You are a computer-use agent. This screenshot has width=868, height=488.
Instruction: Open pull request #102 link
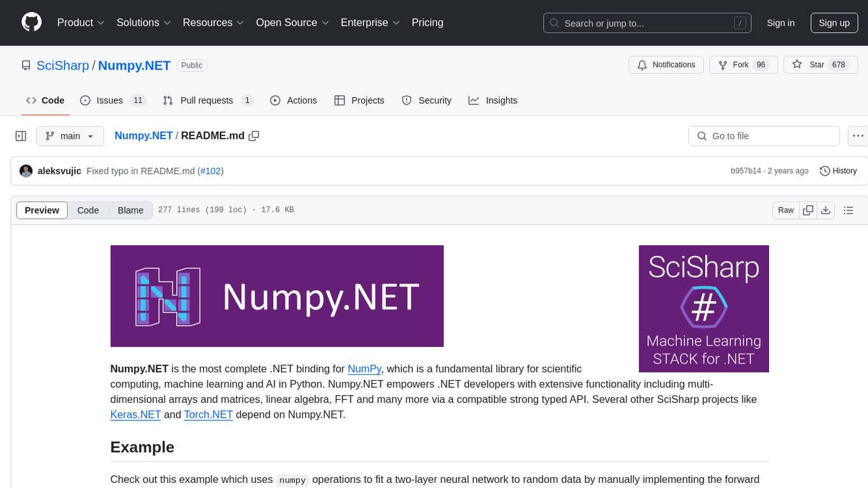[x=211, y=171]
